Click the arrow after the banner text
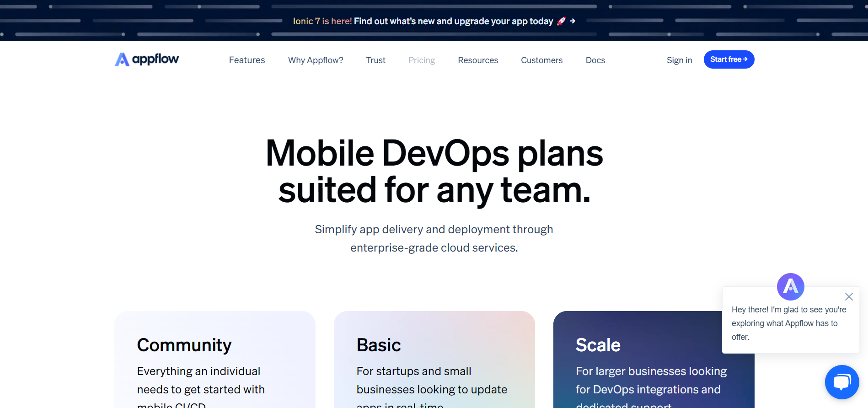The image size is (868, 408). pos(573,21)
